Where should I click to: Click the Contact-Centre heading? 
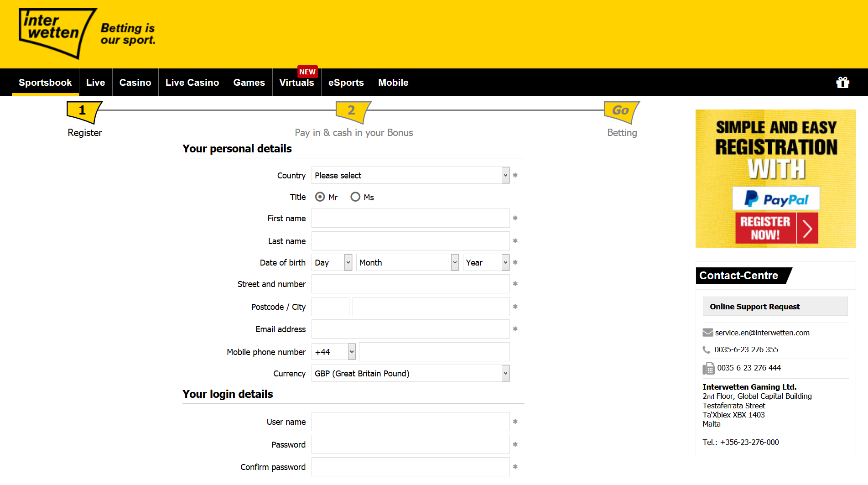pyautogui.click(x=738, y=276)
